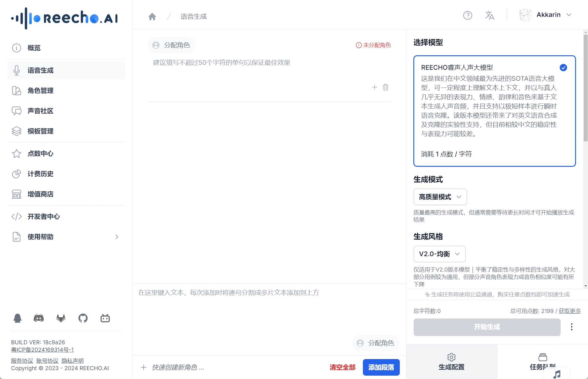Expand the 使用帮助 submenu chevron
This screenshot has height=379, width=588.
pyautogui.click(x=117, y=237)
